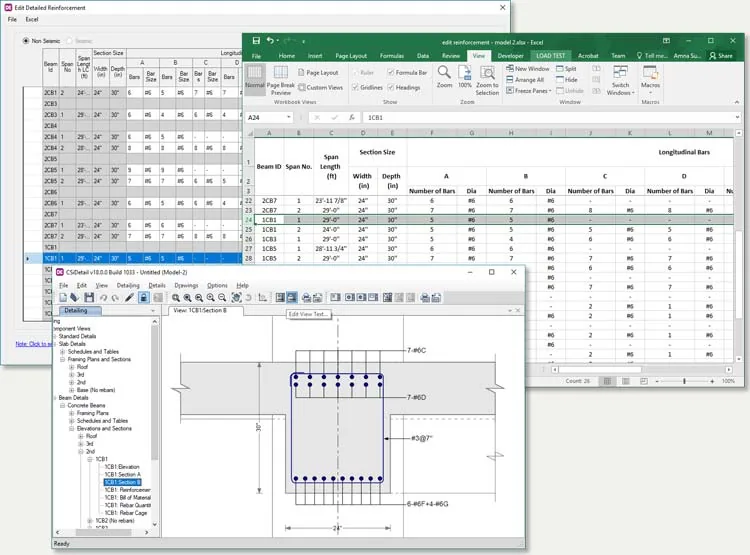Viewport: 750px width, 555px height.
Task: Click Page Break view icon in Excel status bar
Action: pos(644,381)
